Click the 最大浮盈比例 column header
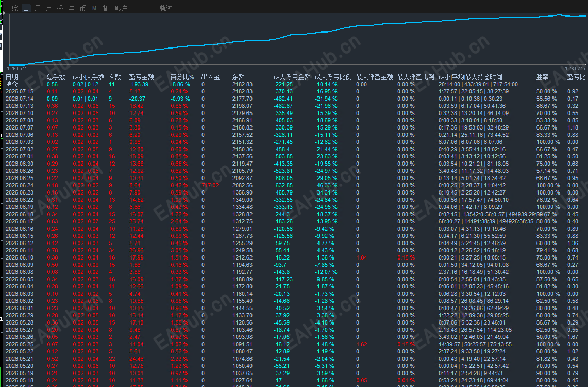This screenshot has width=588, height=388. (x=416, y=77)
